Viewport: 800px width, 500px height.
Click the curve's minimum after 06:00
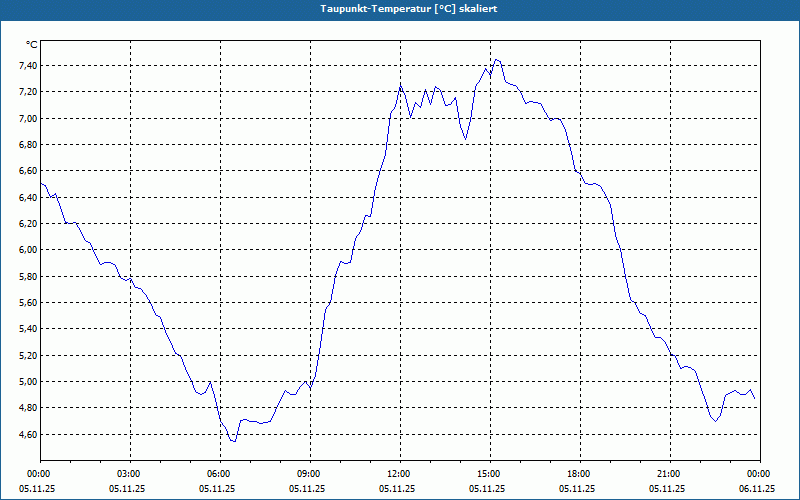point(234,441)
